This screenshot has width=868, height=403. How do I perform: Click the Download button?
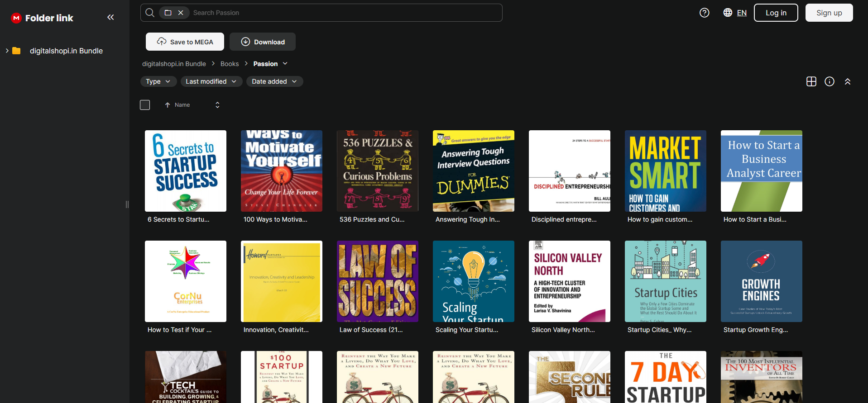pos(263,42)
